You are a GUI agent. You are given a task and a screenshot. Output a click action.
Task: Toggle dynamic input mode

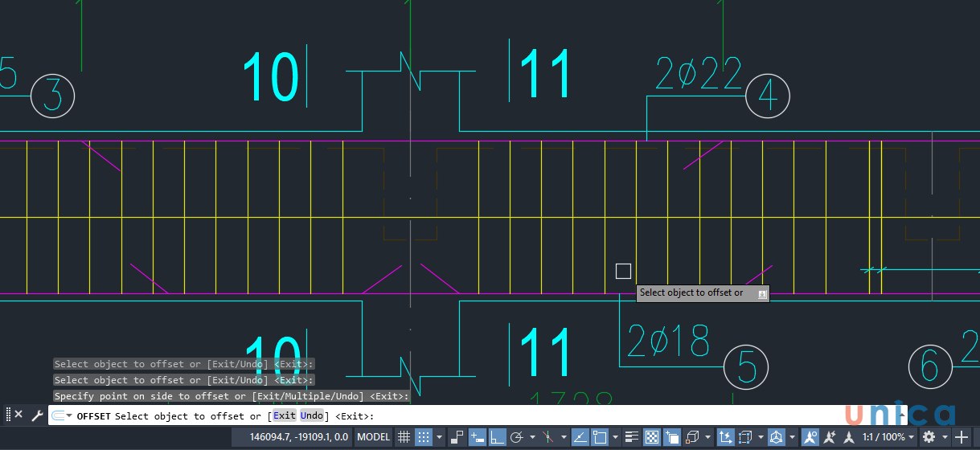(477, 437)
